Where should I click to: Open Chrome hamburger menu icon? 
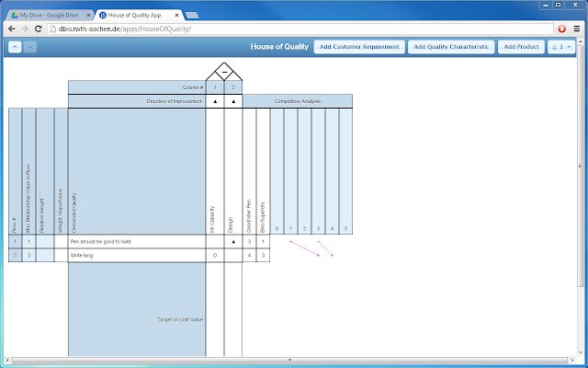(x=577, y=29)
